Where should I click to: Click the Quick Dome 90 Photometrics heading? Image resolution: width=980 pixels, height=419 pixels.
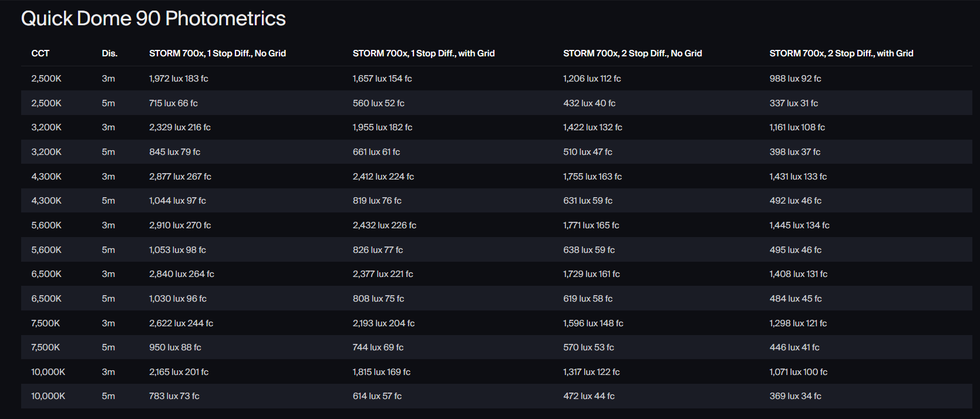153,19
